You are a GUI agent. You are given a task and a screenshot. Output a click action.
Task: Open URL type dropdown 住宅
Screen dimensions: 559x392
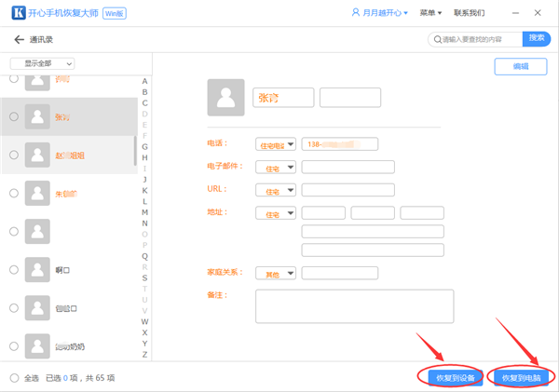pos(276,190)
